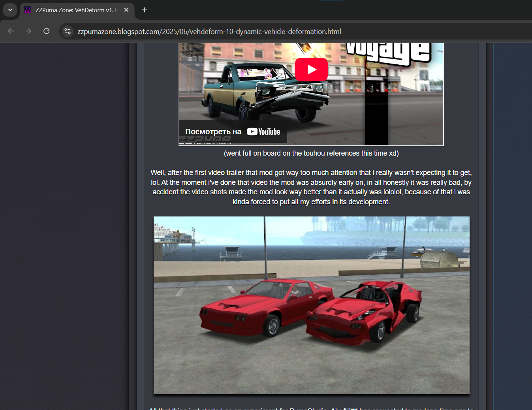Go back to the previous page
The height and width of the screenshot is (410, 532).
(x=11, y=31)
